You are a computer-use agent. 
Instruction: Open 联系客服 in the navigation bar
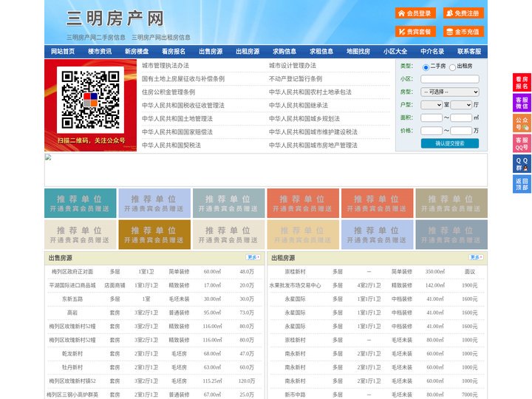coord(469,52)
